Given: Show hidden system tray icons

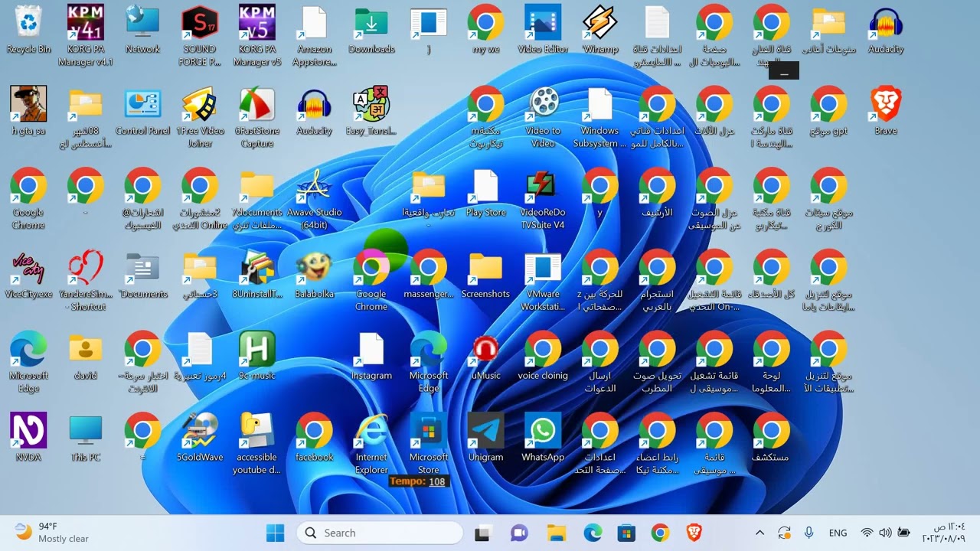Looking at the screenshot, I should point(759,533).
